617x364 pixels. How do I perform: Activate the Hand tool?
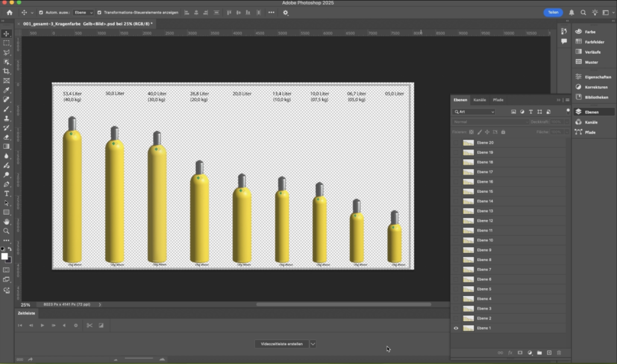pos(7,222)
